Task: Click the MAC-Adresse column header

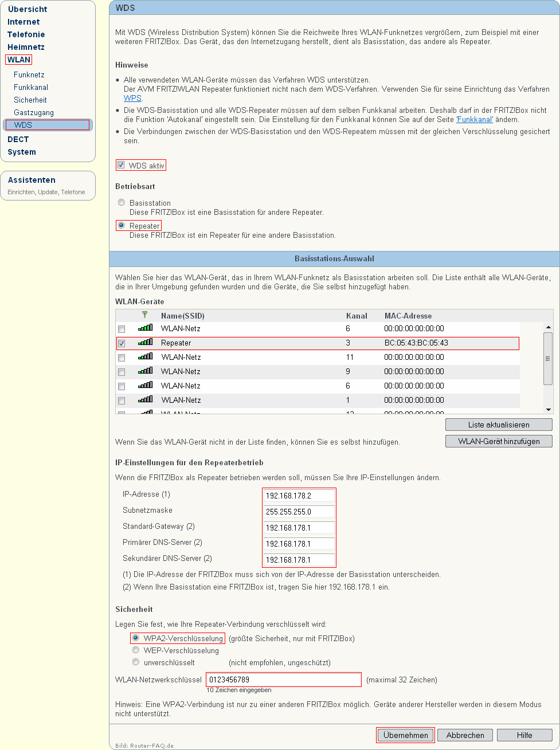Action: tap(408, 316)
